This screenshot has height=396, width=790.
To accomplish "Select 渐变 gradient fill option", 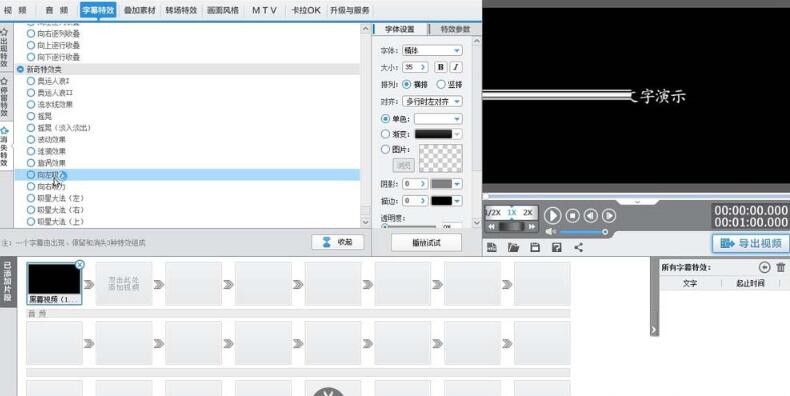I will [386, 134].
